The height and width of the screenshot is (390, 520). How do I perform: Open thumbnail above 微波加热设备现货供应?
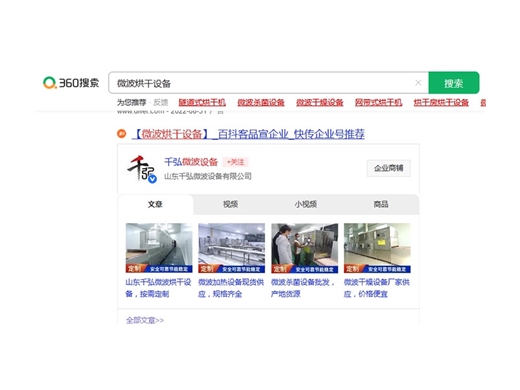click(232, 248)
